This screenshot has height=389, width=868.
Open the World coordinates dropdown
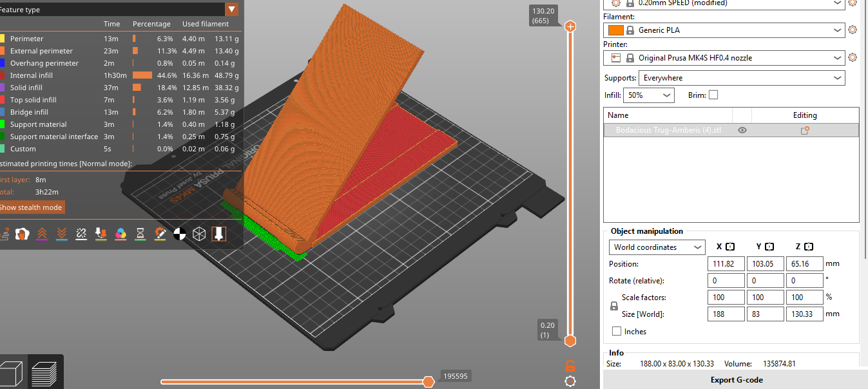(657, 247)
